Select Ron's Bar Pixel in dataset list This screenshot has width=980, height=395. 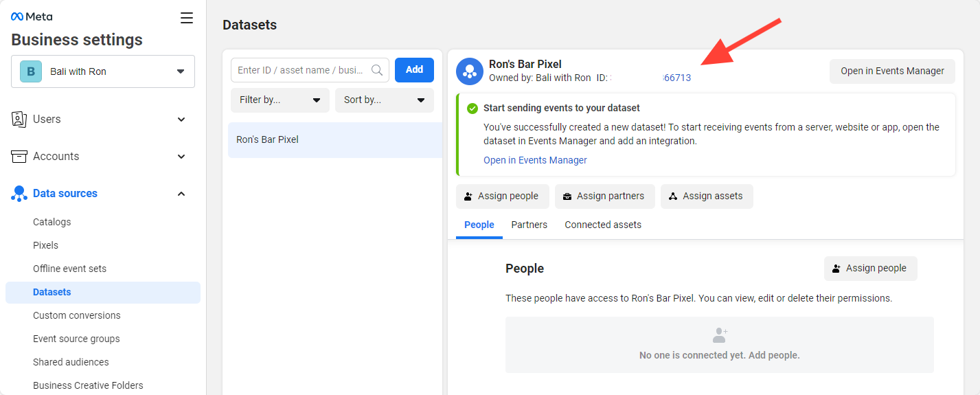(x=335, y=140)
